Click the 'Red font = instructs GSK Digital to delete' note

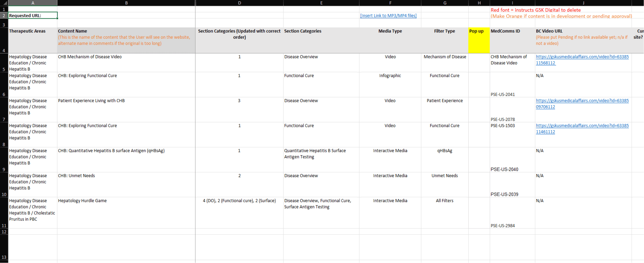coord(536,10)
